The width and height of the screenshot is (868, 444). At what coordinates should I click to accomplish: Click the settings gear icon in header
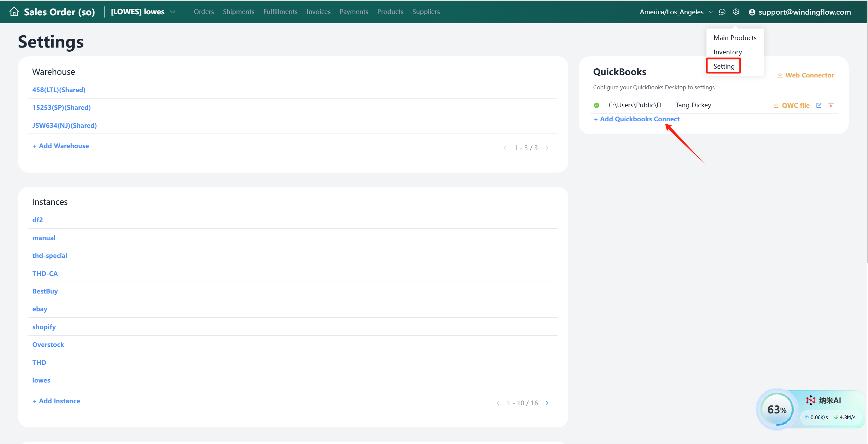(x=736, y=12)
